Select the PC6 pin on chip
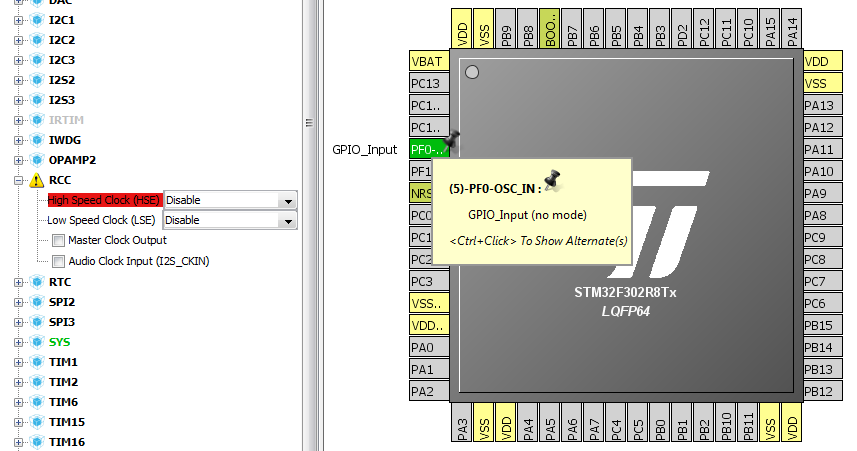The image size is (857, 451). pos(823,303)
